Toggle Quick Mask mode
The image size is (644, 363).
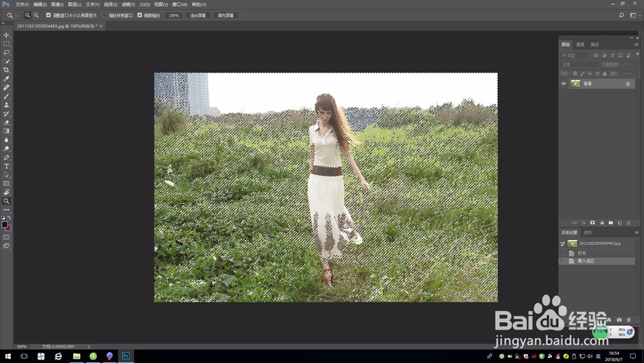pos(6,237)
